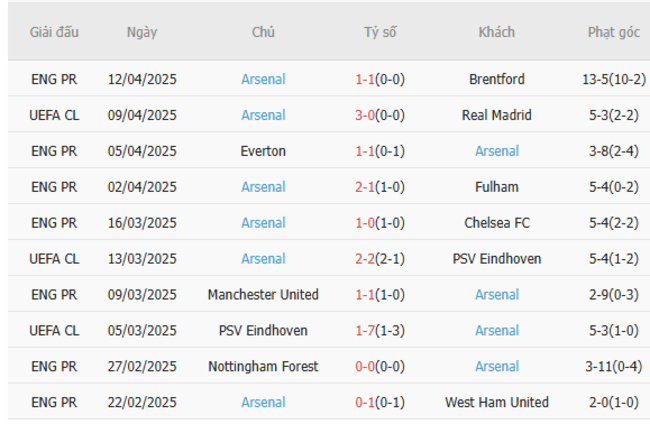Select Arsenal link in West Ham United row
Image resolution: width=650 pixels, height=433 pixels.
[x=263, y=402]
